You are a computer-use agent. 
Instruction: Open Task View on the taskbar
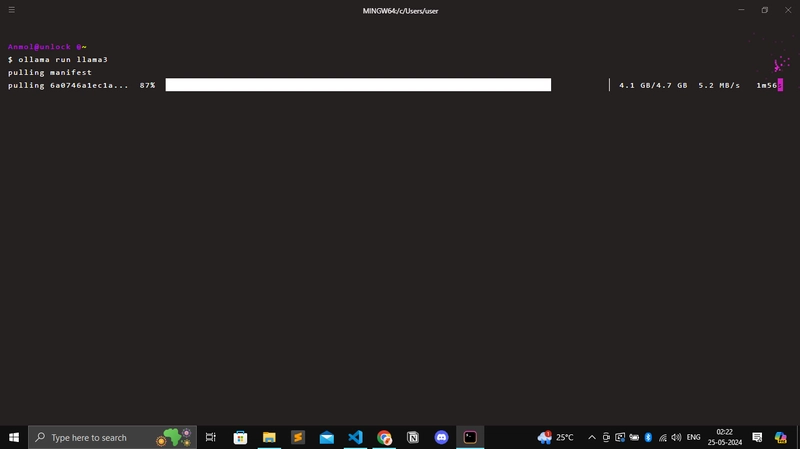coord(211,437)
